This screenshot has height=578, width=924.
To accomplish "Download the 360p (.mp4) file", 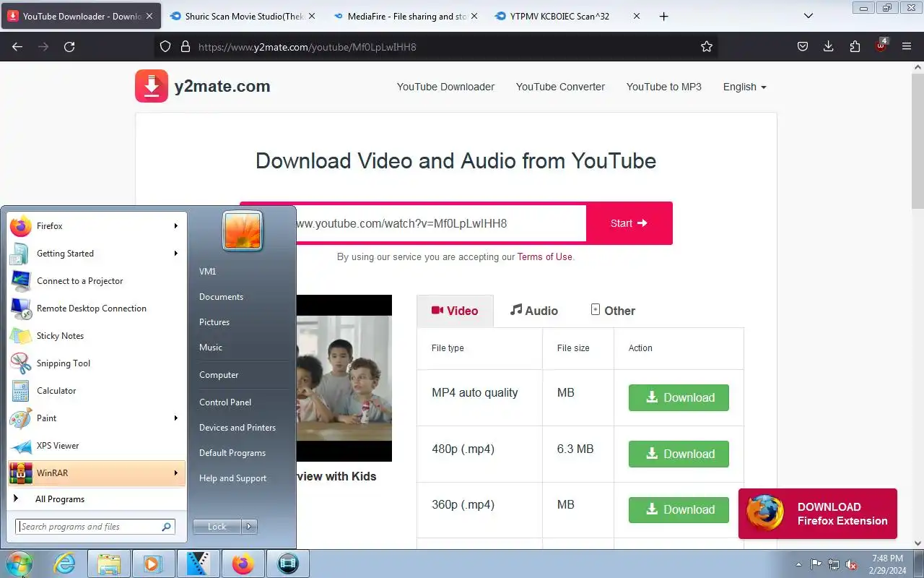I will coord(679,509).
